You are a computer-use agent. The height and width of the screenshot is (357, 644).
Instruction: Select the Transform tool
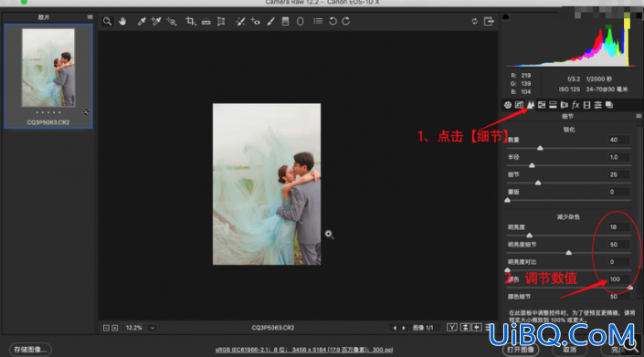221,21
